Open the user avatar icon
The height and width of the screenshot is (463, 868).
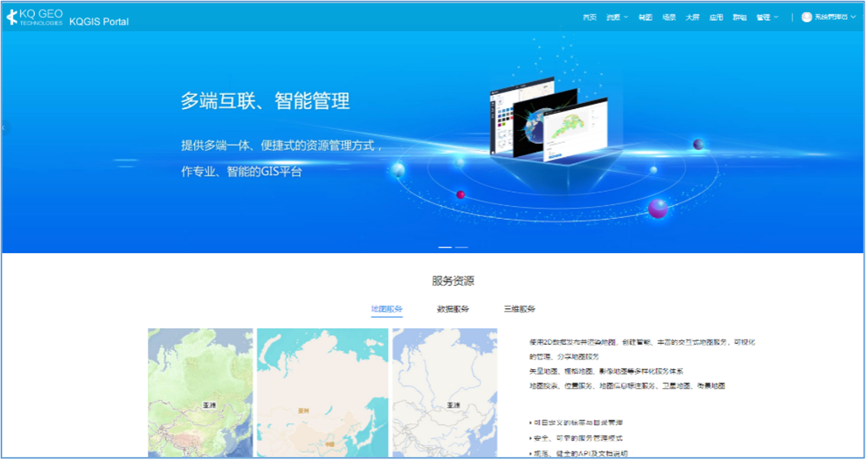point(807,17)
